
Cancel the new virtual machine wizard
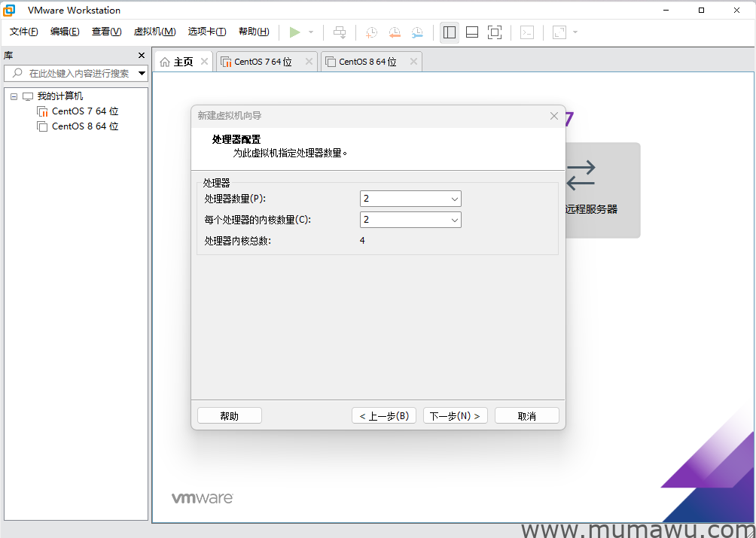point(526,415)
